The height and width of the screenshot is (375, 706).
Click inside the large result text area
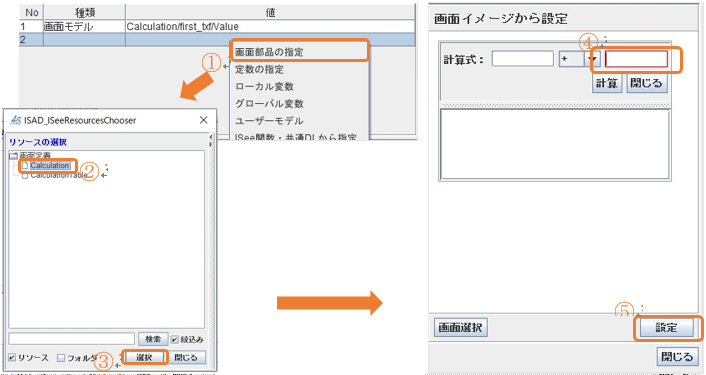(555, 145)
